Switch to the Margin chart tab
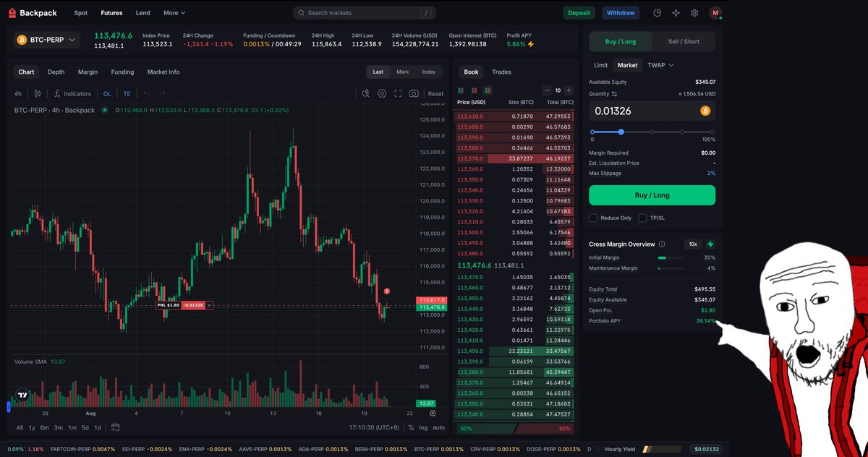 [88, 72]
